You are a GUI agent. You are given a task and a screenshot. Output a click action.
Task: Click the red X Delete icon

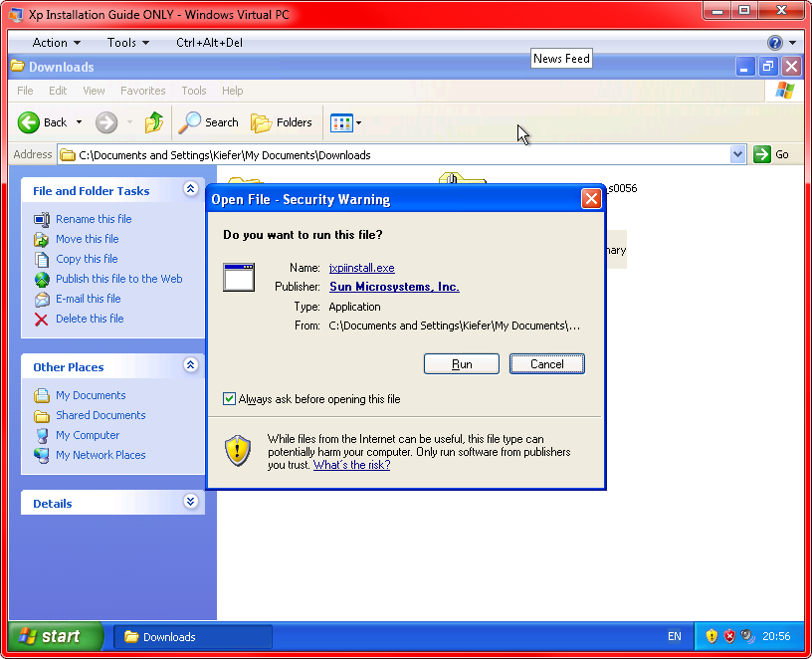coord(42,320)
